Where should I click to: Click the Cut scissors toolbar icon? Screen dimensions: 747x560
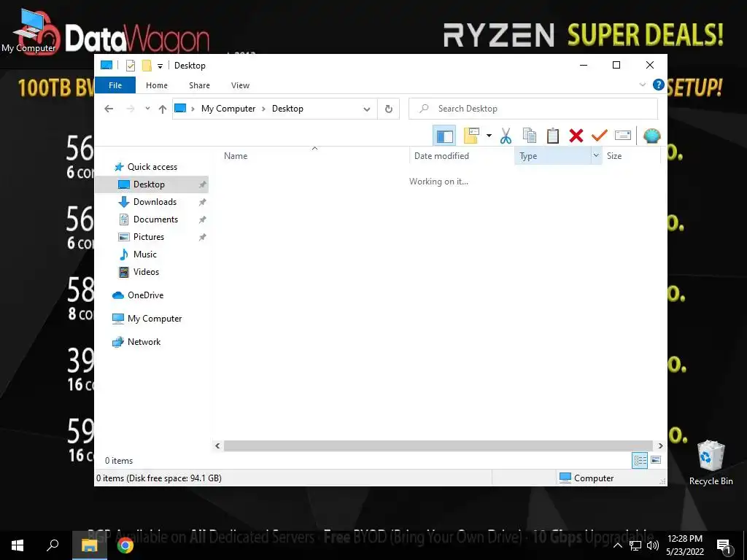click(x=506, y=136)
